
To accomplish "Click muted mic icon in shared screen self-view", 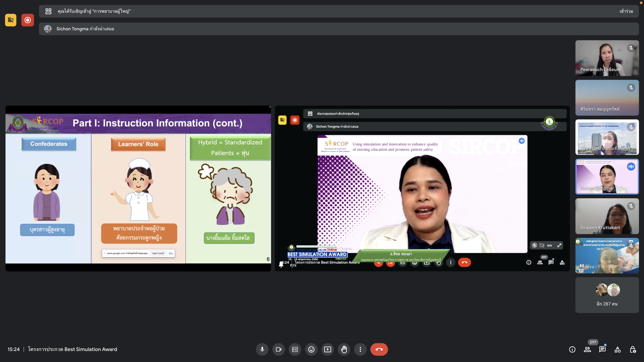I will coord(535,245).
